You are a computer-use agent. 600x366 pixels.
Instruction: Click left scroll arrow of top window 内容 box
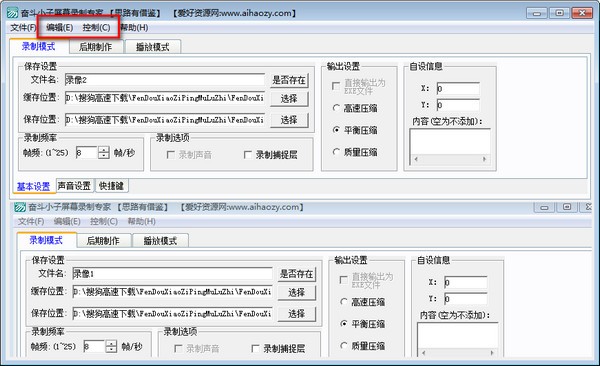coord(416,159)
